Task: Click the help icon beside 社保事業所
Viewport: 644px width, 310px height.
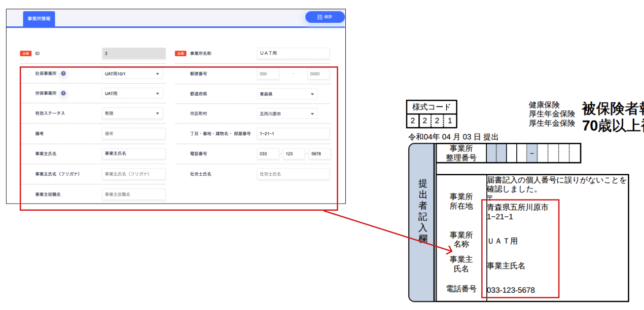Action: (x=63, y=73)
